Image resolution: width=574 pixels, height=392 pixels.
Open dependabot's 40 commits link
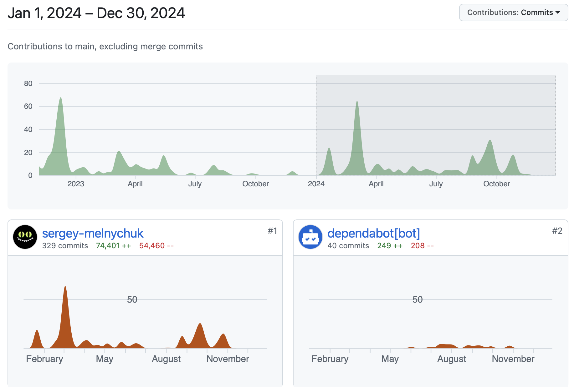pyautogui.click(x=348, y=246)
